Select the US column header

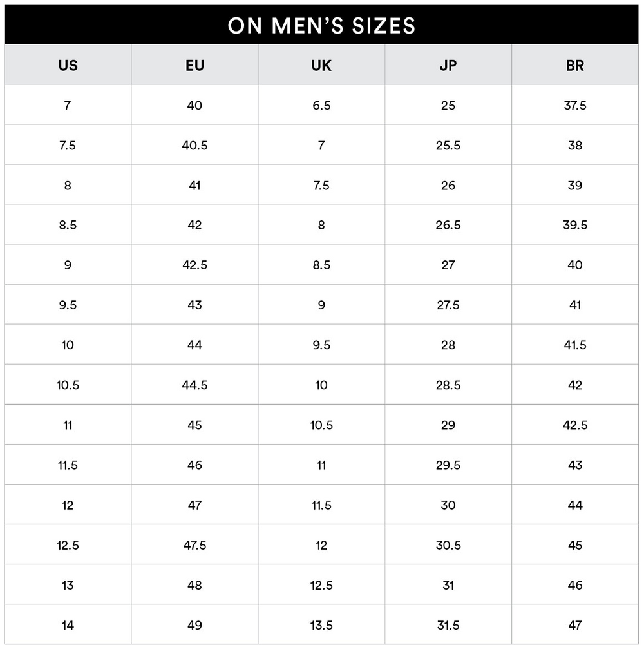(68, 64)
